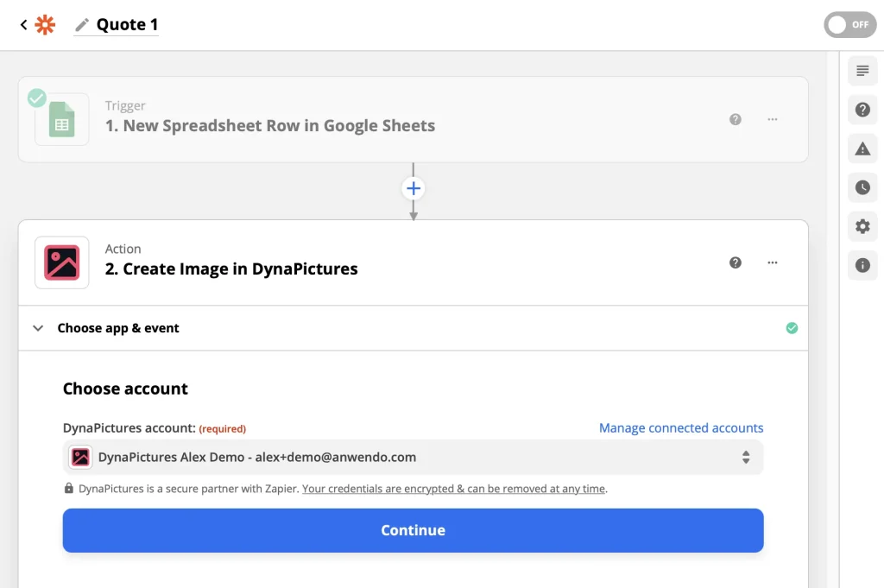Screen dimensions: 884x588
Task: Open the Zap outline sidebar icon
Action: [x=862, y=71]
